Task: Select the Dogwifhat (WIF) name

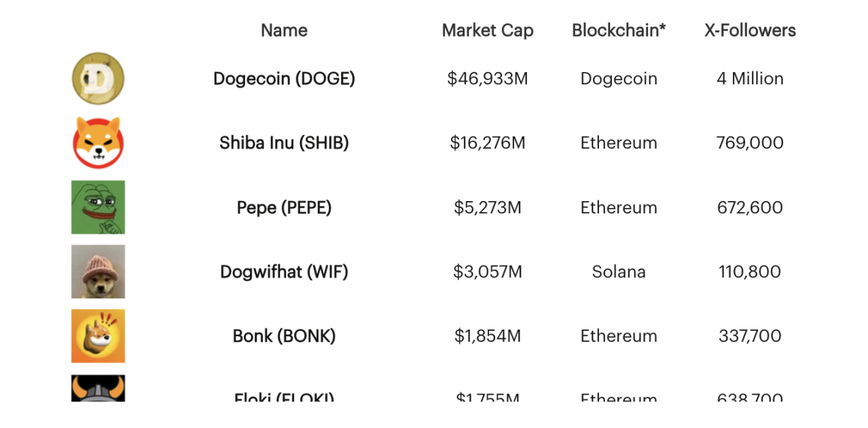Action: pyautogui.click(x=284, y=272)
